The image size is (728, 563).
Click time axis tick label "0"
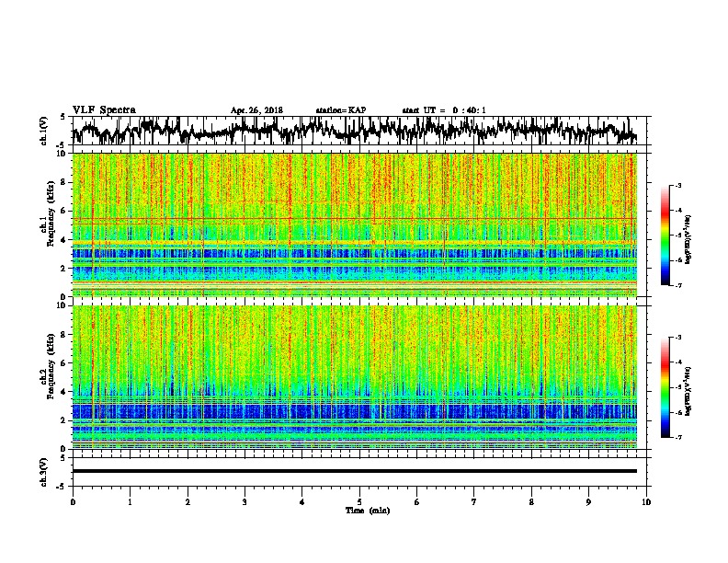click(73, 501)
